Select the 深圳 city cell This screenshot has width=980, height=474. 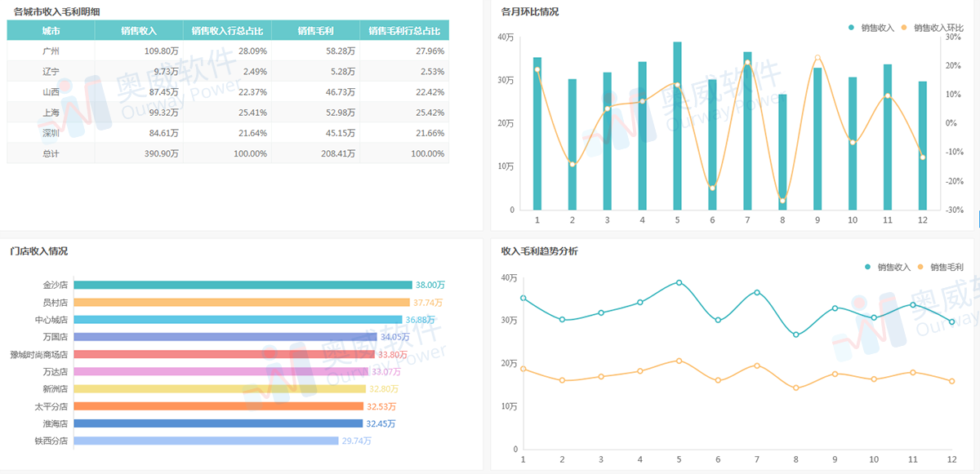point(51,132)
